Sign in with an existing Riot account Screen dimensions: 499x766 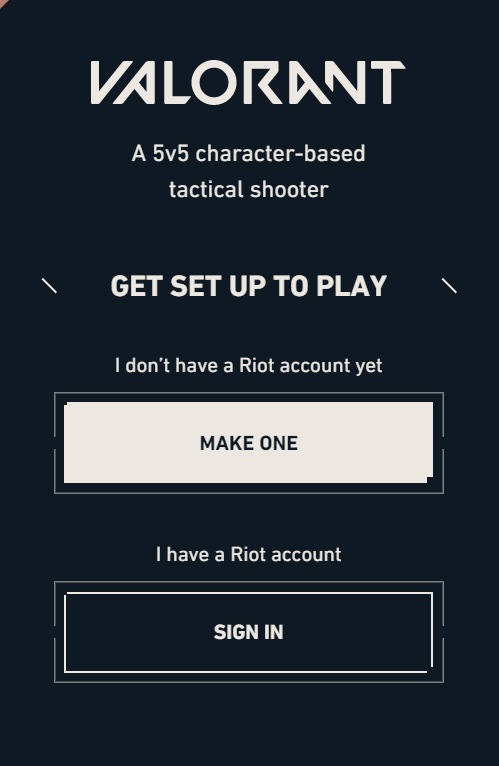click(248, 632)
